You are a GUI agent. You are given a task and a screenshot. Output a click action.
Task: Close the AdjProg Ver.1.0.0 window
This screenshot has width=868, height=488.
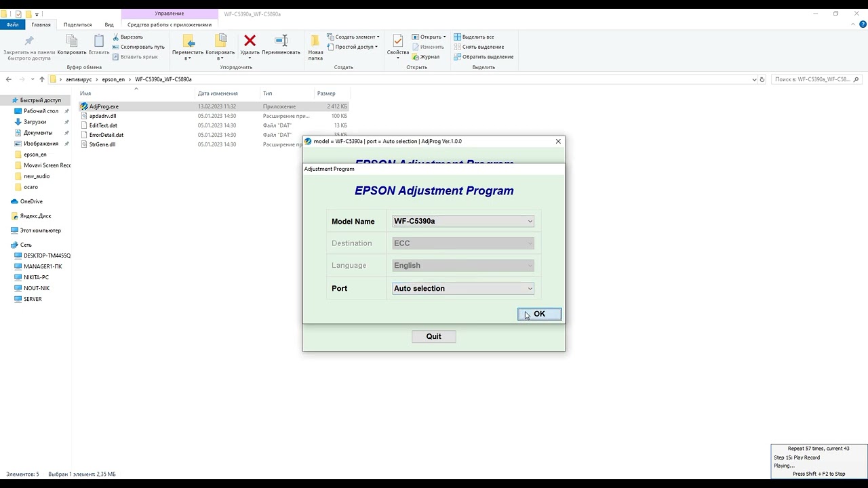(558, 142)
